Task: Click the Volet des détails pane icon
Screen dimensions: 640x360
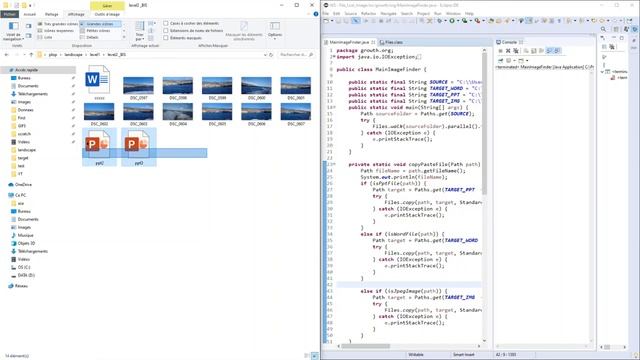Action: (29, 36)
